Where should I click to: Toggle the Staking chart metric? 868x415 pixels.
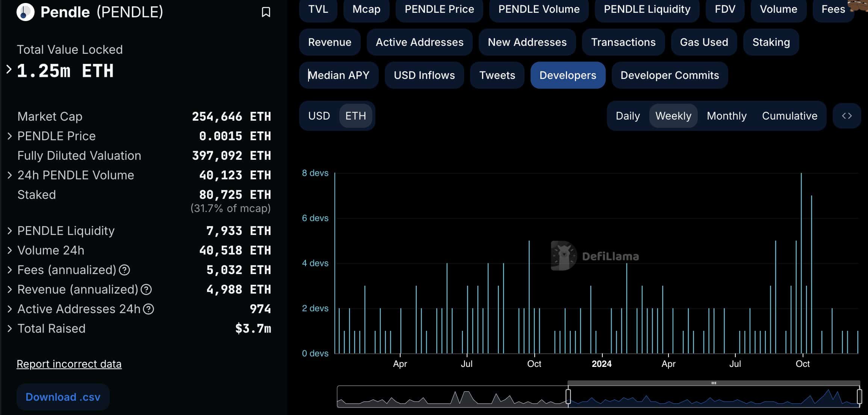click(x=771, y=42)
